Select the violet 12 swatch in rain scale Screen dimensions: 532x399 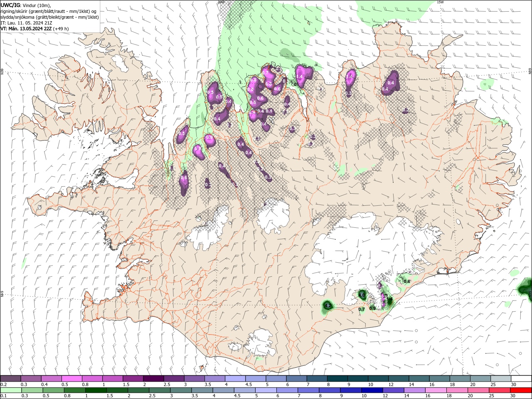click(393, 390)
